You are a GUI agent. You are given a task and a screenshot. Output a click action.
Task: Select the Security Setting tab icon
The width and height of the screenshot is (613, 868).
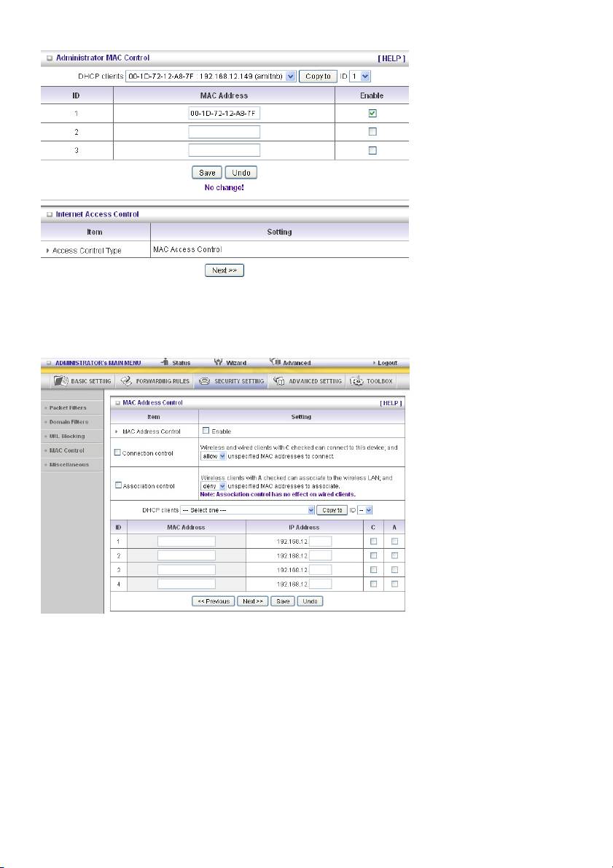point(205,381)
